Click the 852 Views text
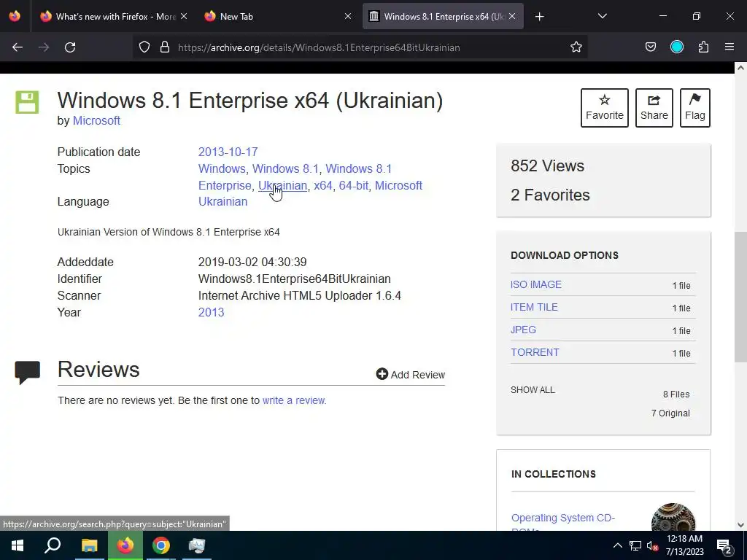Viewport: 747px width, 560px height. point(547,166)
